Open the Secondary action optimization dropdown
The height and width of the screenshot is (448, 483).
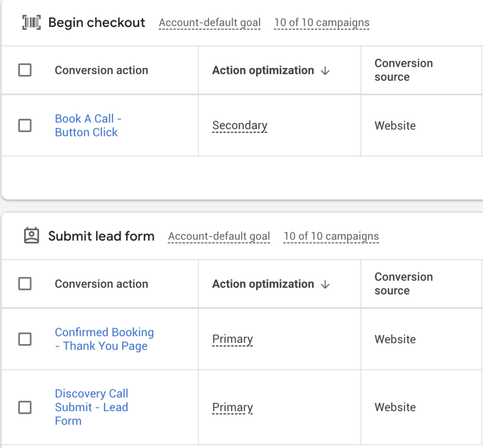pyautogui.click(x=239, y=125)
